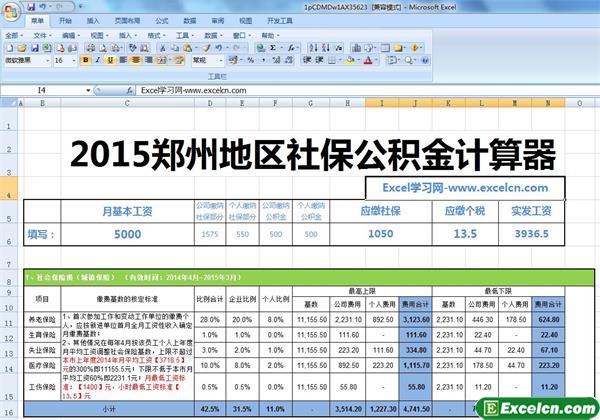Click the Sort Descending icon
The height and width of the screenshot is (420, 600).
[x=326, y=48]
